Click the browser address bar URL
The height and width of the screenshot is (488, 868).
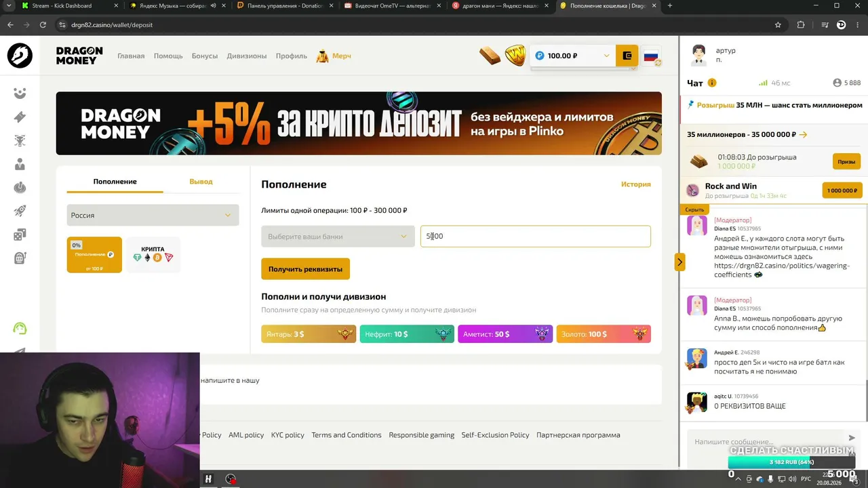pyautogui.click(x=112, y=25)
